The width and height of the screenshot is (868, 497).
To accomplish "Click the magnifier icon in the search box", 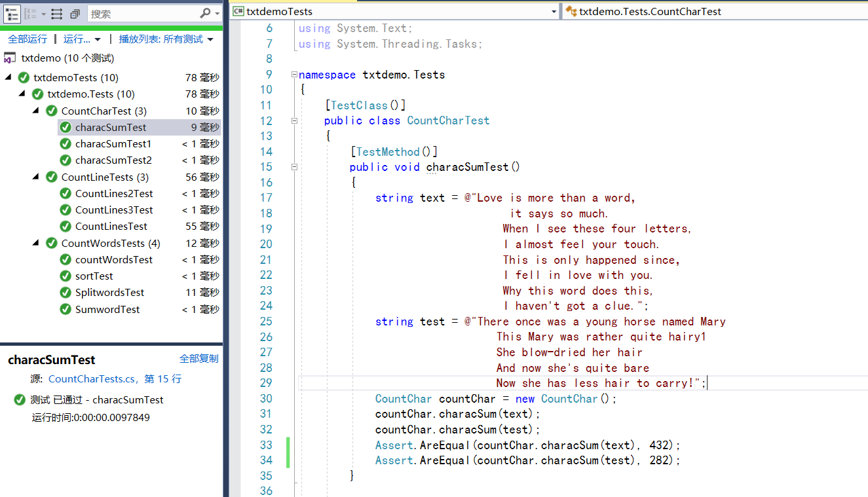I will click(x=206, y=13).
